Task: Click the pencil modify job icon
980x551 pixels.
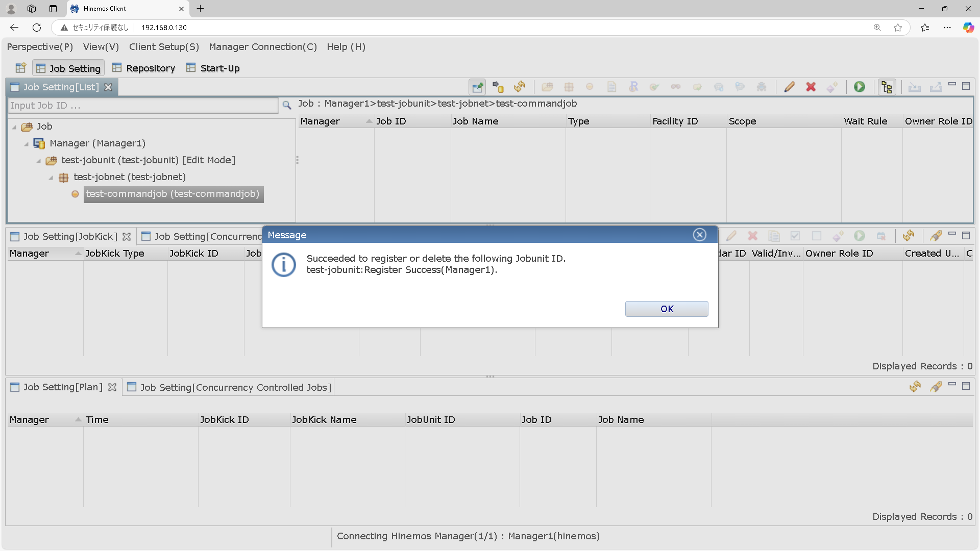Action: click(x=789, y=87)
